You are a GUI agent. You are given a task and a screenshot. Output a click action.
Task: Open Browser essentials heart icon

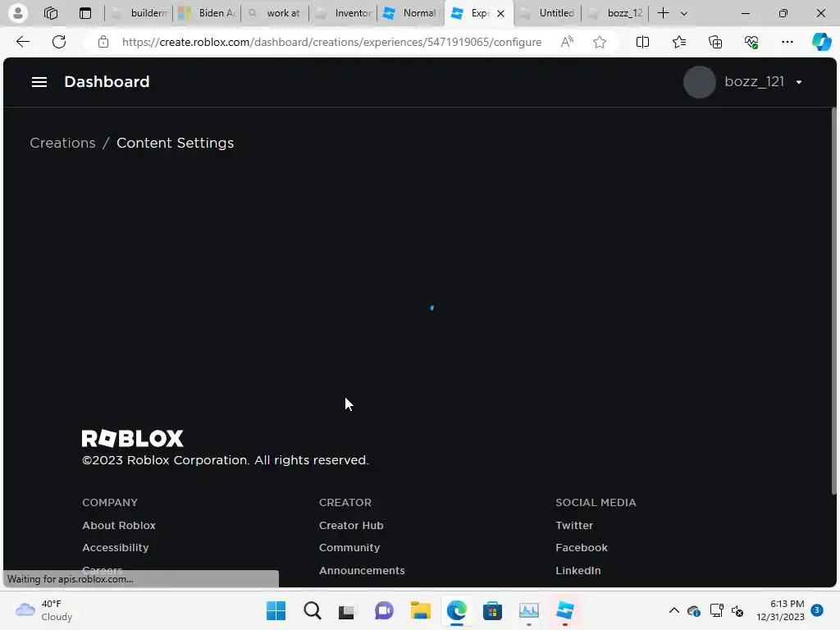[x=751, y=42]
